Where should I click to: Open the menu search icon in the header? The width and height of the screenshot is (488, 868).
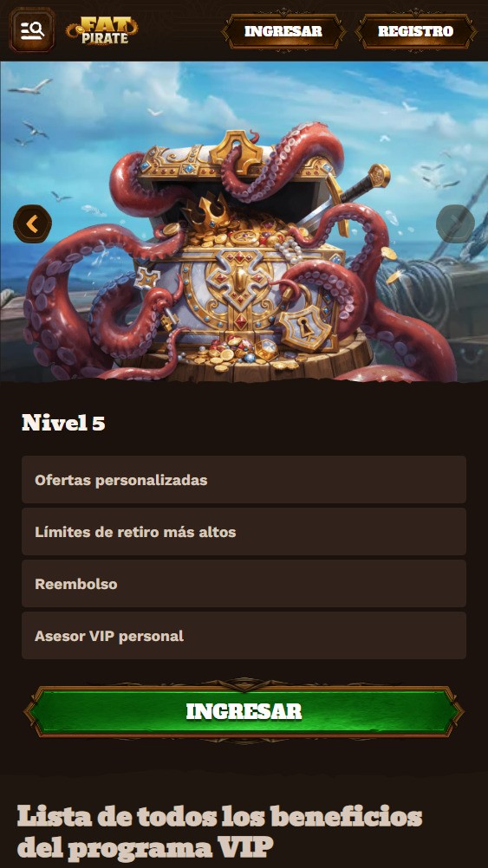(32, 30)
